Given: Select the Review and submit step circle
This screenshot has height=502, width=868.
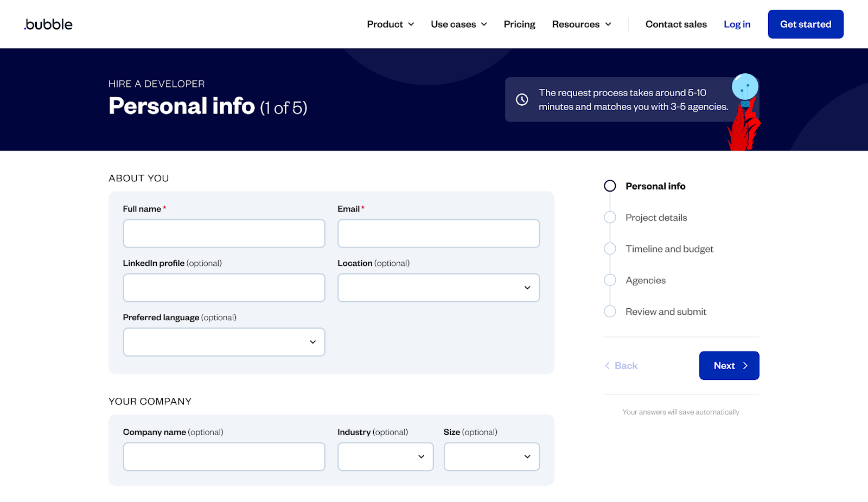Looking at the screenshot, I should [x=610, y=312].
